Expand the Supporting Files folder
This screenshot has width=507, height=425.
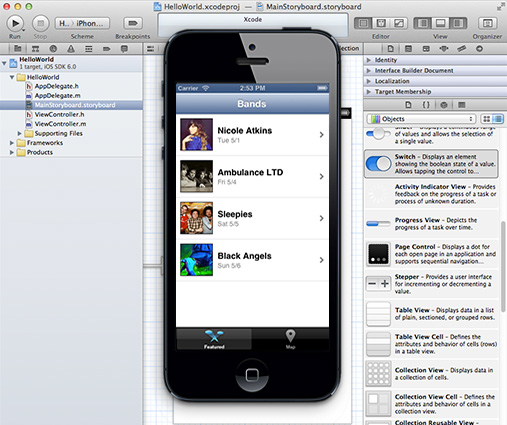pyautogui.click(x=19, y=133)
